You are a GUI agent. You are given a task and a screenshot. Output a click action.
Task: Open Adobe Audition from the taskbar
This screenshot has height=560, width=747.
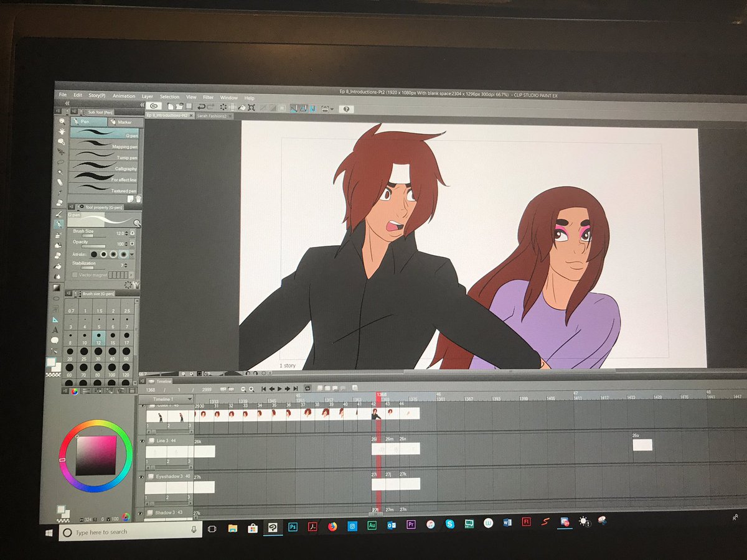[x=372, y=526]
